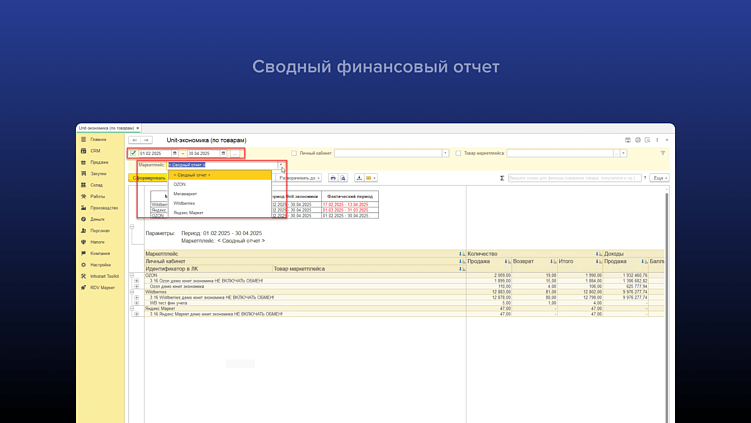Open the Производство section icon
This screenshot has height=423, width=751.
(83, 208)
